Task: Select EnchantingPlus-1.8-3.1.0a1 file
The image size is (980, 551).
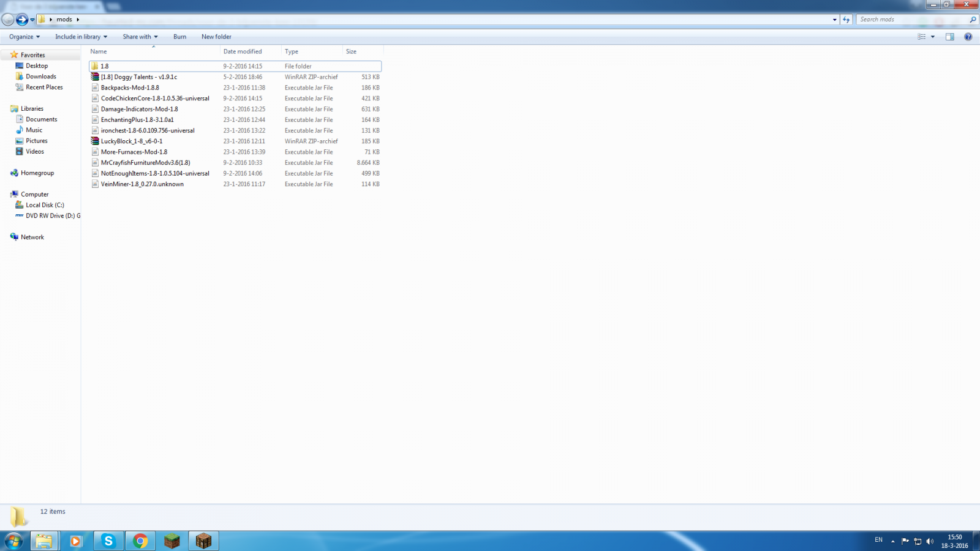Action: pyautogui.click(x=137, y=120)
